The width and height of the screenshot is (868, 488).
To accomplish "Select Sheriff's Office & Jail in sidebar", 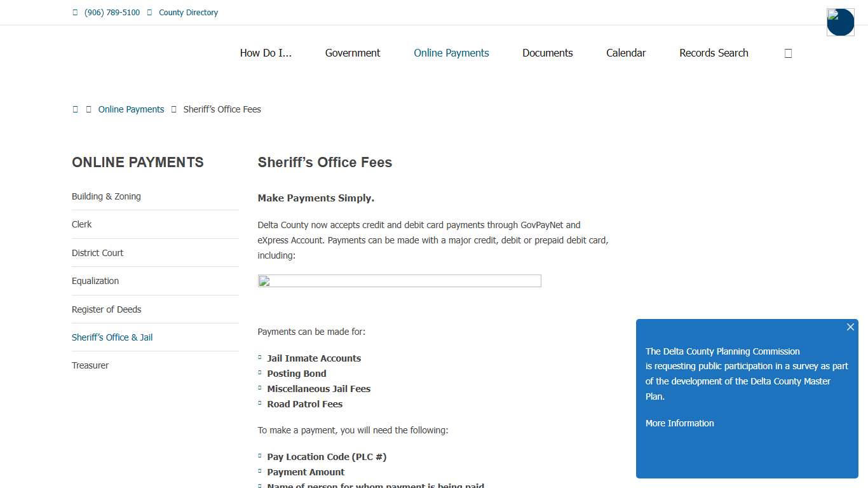I will point(112,337).
